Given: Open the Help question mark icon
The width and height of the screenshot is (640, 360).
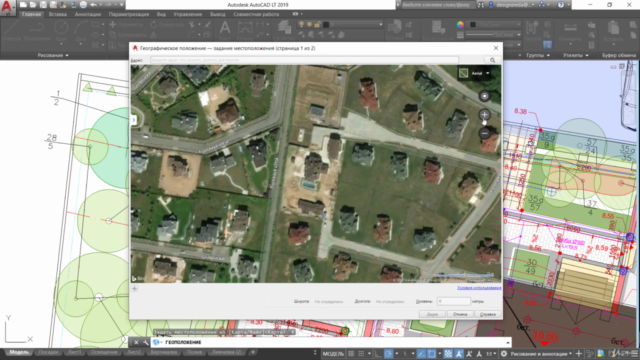Looking at the screenshot, I should [x=561, y=5].
